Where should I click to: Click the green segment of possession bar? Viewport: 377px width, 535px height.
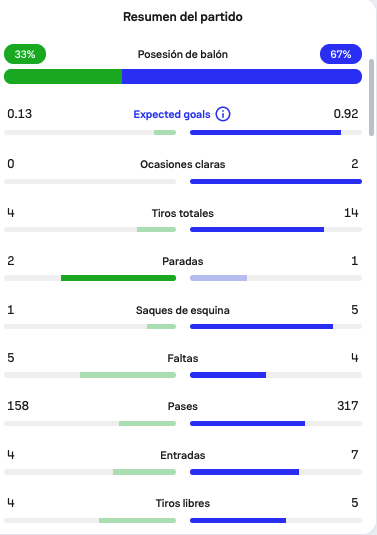(x=63, y=76)
